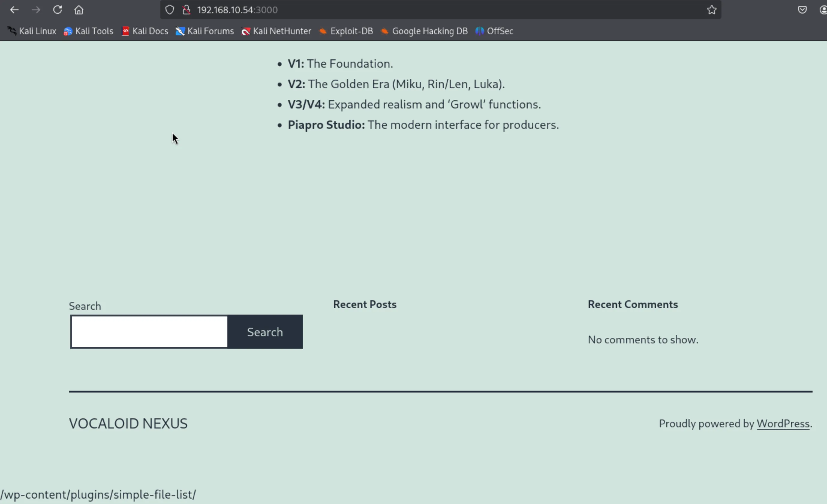Click the Firefox account icon
Screen dimensions: 827x504
pos(823,10)
